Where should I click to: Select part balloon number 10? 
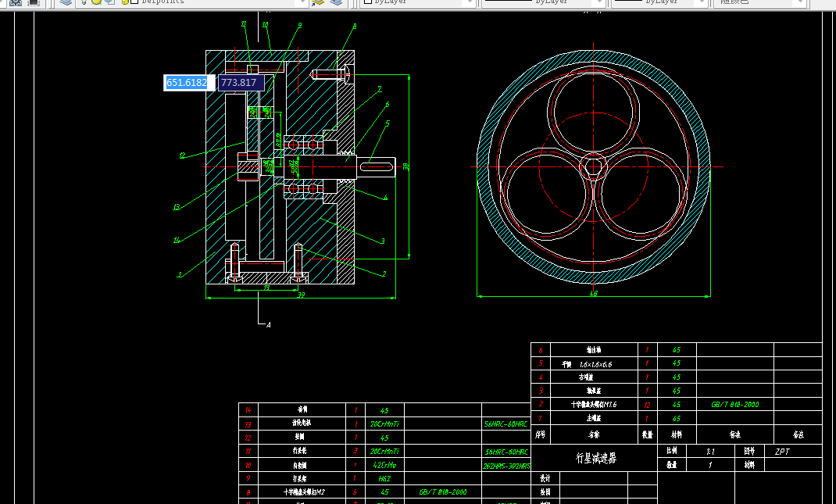click(265, 24)
